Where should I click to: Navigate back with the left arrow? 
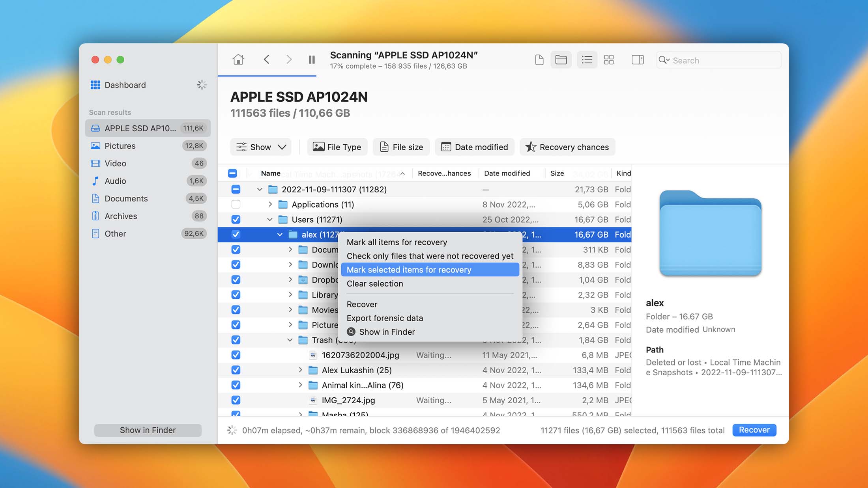coord(266,60)
